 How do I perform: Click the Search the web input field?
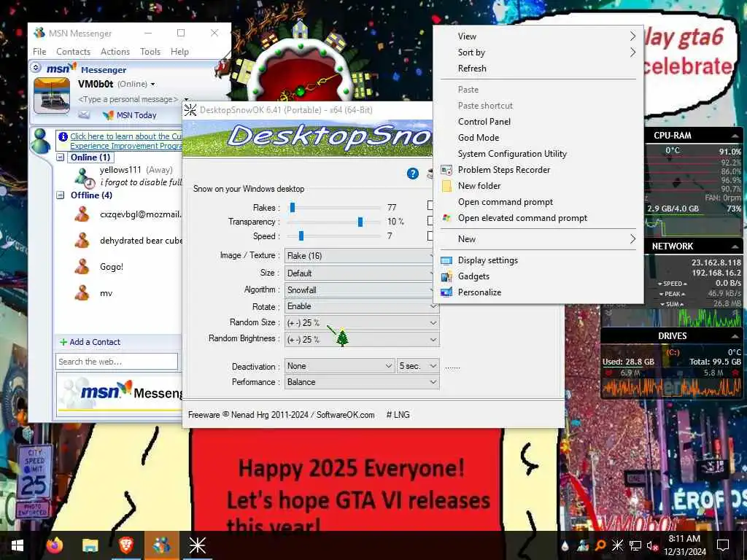(x=117, y=362)
